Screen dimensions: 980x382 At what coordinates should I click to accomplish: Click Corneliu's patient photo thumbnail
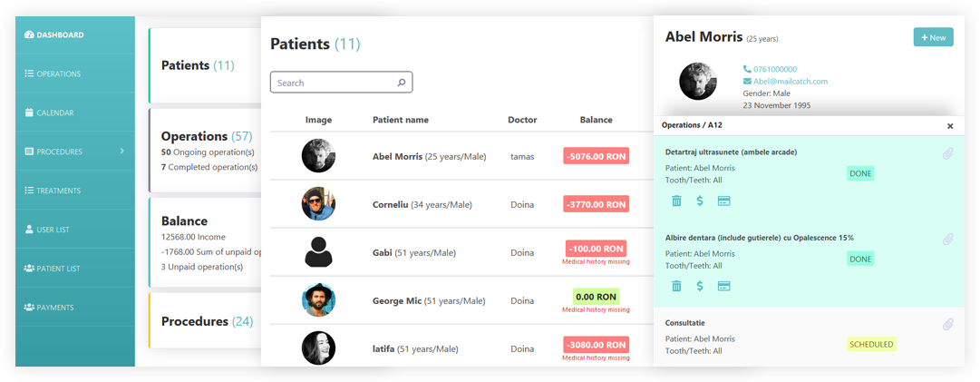click(318, 204)
